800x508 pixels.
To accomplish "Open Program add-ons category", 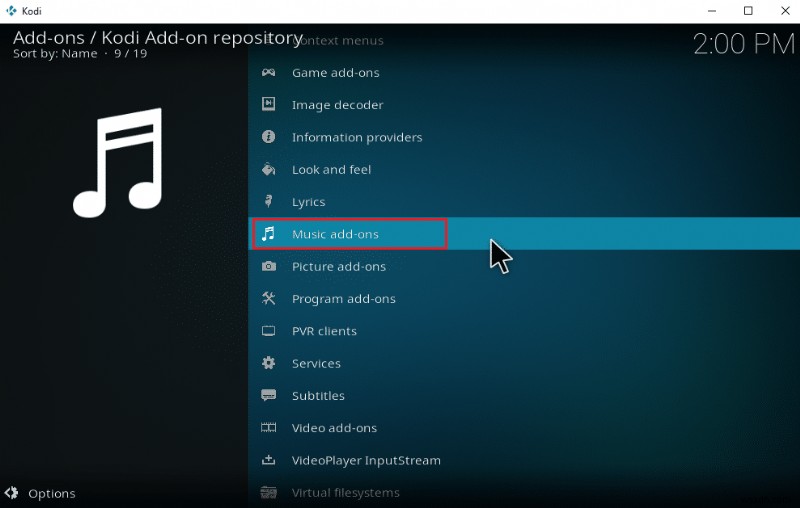I will (524, 298).
